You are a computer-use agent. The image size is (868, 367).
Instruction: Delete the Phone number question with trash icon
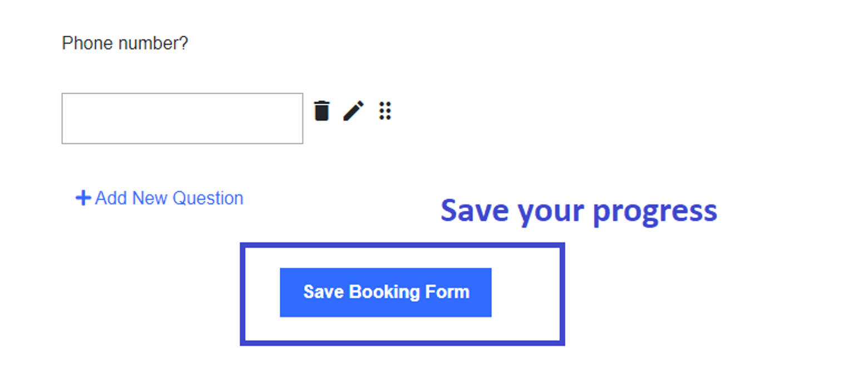[x=322, y=110]
